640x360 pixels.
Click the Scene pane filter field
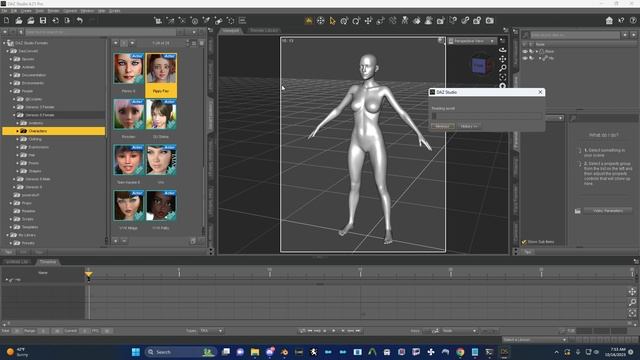(x=575, y=35)
